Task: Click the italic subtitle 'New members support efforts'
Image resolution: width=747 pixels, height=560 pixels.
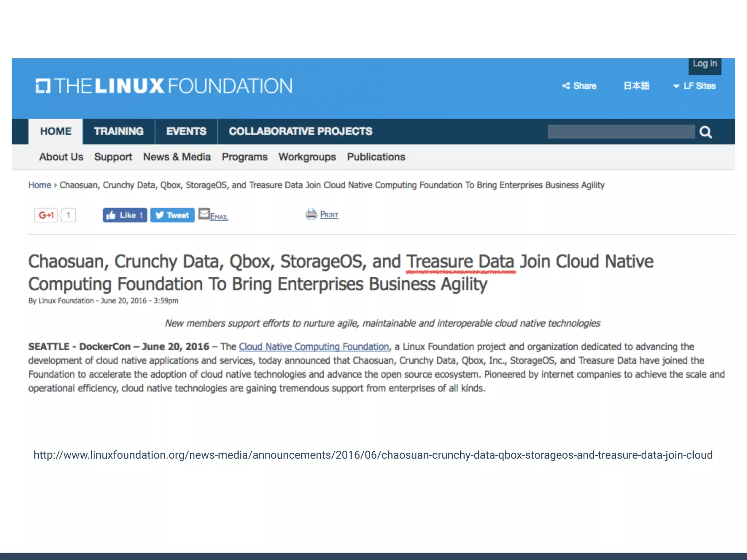Action: tap(383, 323)
